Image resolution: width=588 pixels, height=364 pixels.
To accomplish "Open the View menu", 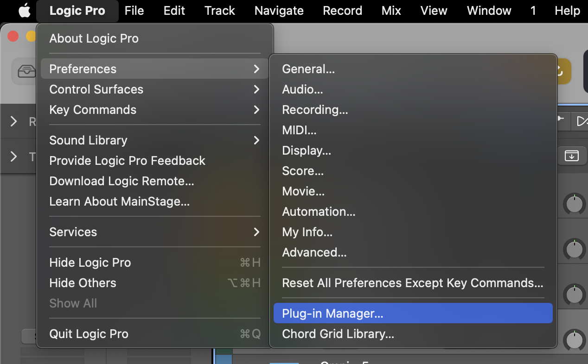I will 434,11.
